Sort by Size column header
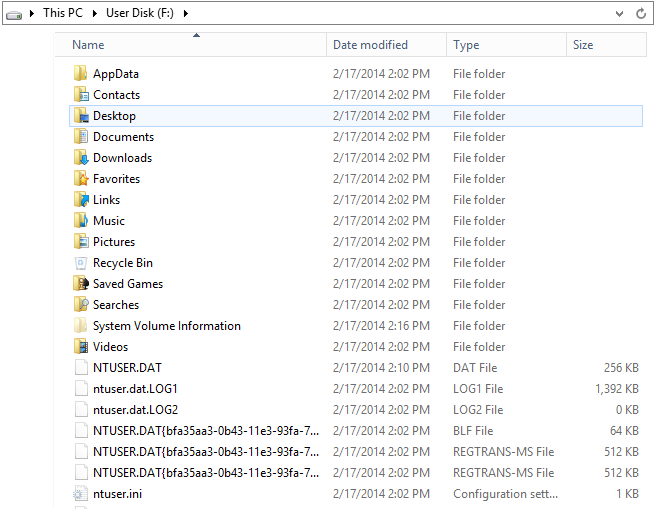 583,45
